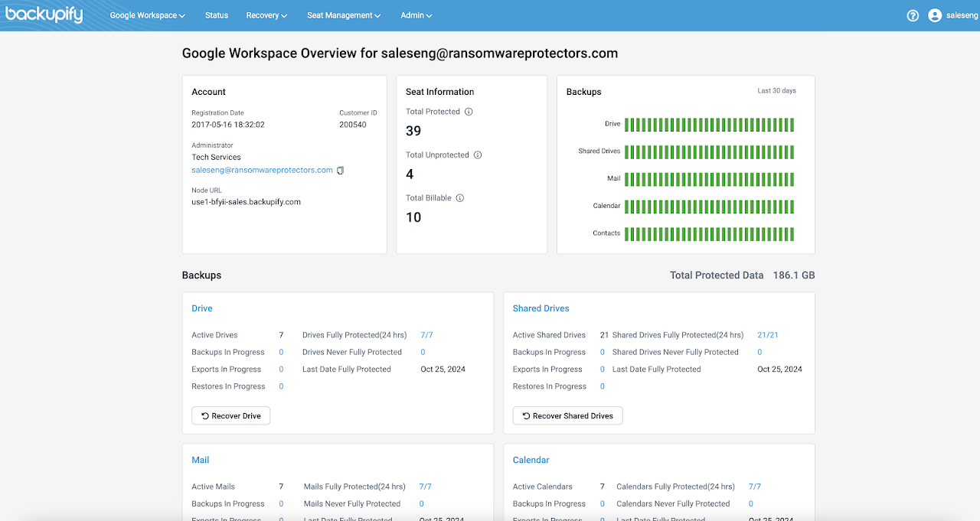Screen dimensions: 980x521
Task: Open the Mail section heading link
Action: [x=200, y=460]
